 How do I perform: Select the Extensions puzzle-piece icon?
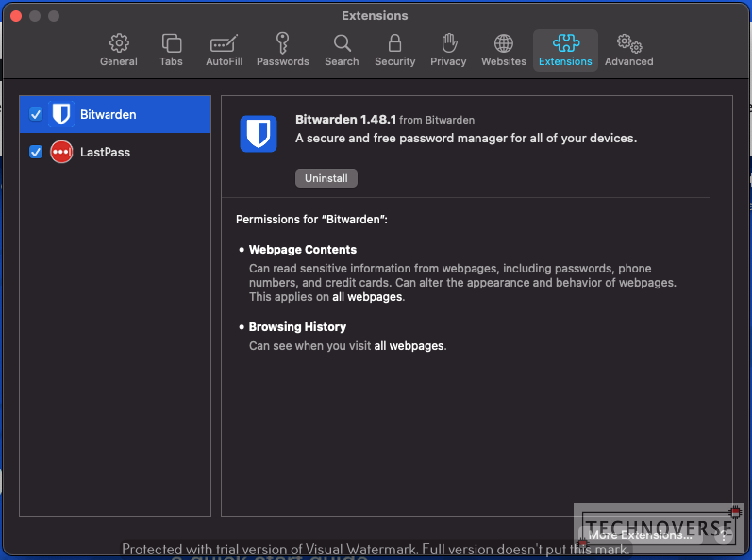coord(566,43)
